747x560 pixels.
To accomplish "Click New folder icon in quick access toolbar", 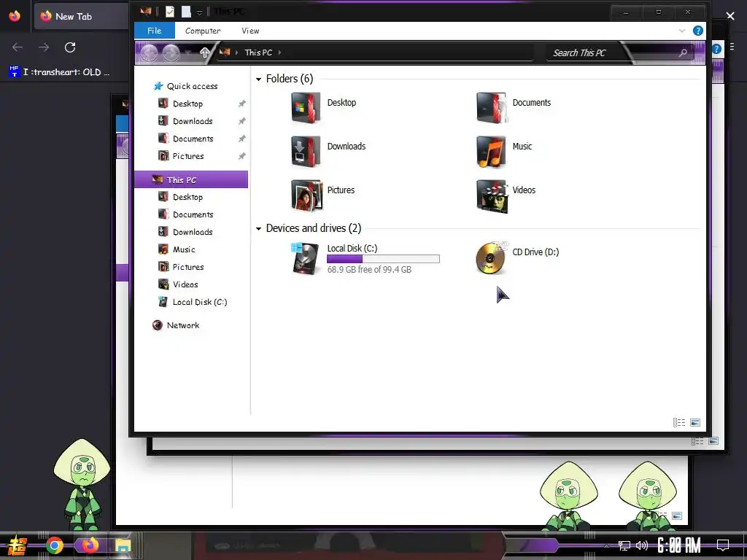I will pyautogui.click(x=186, y=12).
